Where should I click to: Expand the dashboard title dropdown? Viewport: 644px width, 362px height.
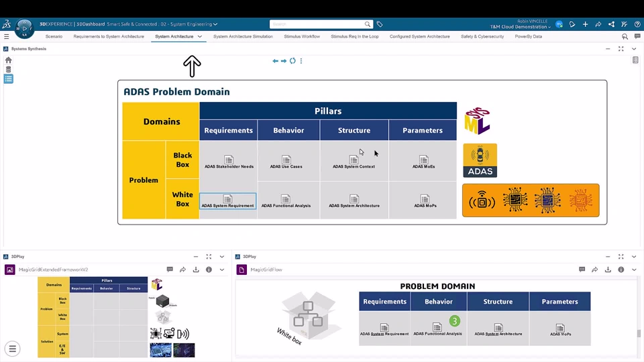coord(215,24)
